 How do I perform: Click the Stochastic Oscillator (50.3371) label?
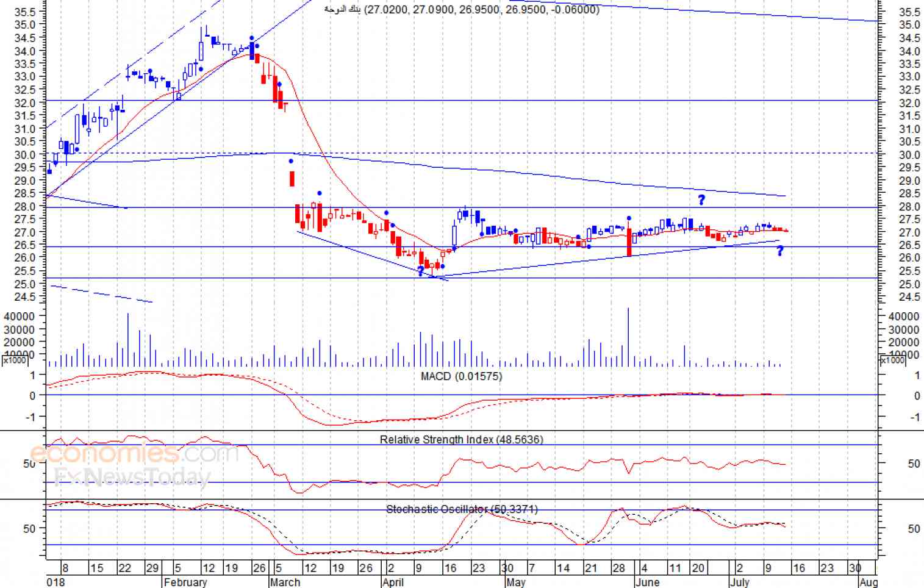[x=462, y=509]
